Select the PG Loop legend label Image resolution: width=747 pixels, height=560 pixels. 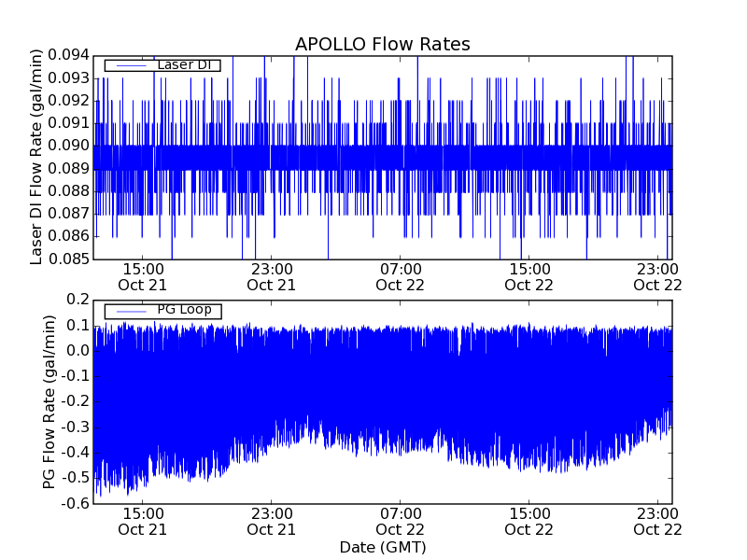click(x=184, y=310)
